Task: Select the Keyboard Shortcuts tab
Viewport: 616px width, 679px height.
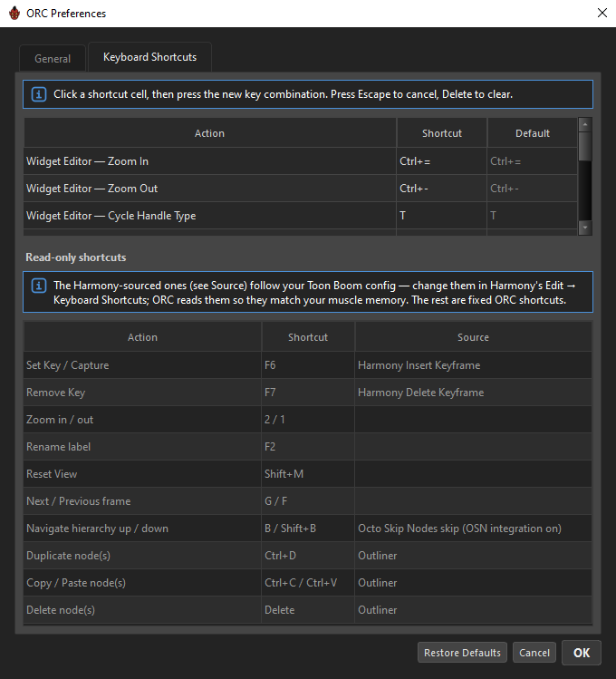Action: [x=149, y=57]
